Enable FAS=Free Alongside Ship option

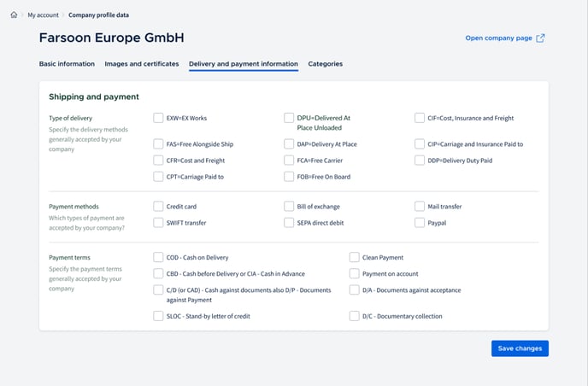tap(158, 144)
